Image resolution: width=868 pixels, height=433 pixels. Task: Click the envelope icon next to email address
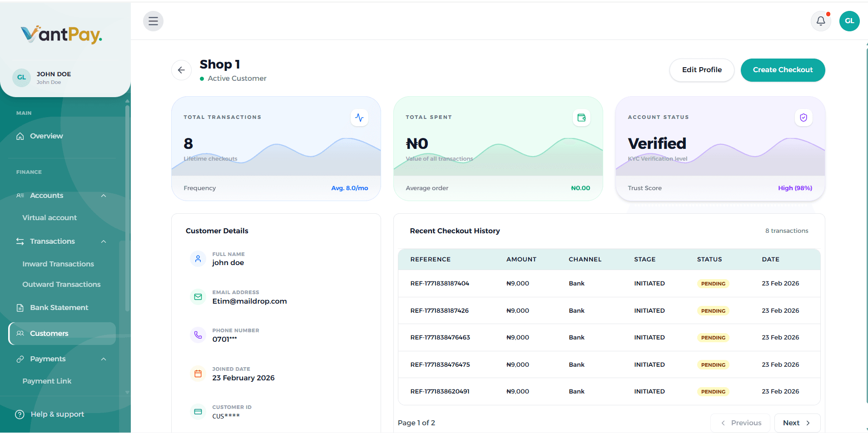pyautogui.click(x=198, y=296)
